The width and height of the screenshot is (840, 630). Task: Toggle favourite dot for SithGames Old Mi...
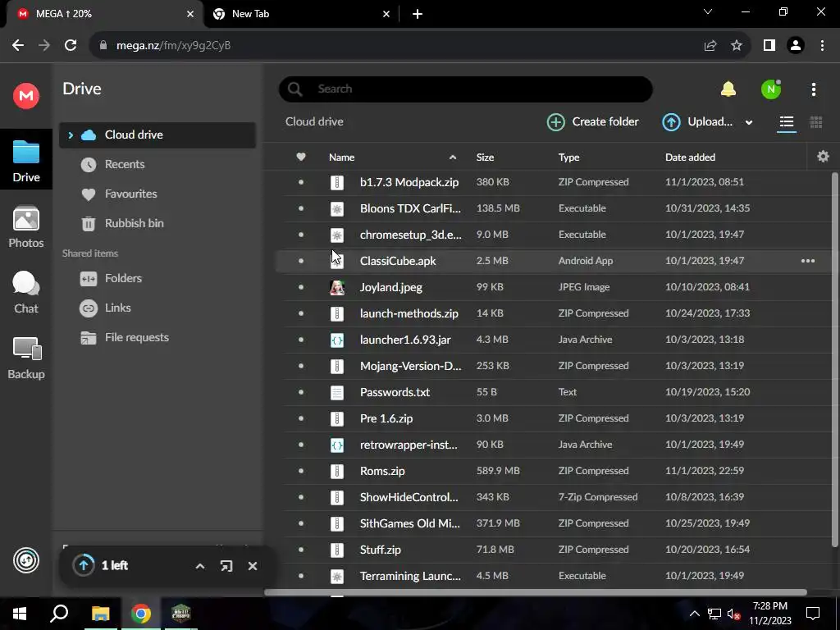(x=300, y=523)
